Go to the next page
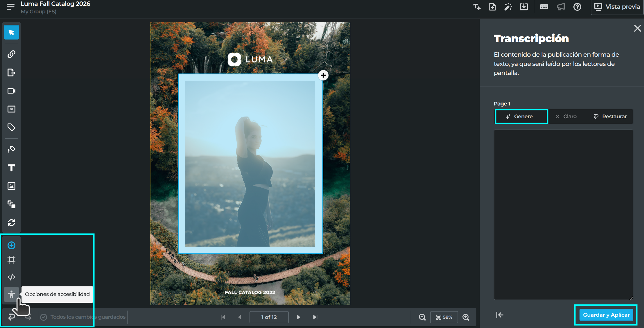The height and width of the screenshot is (328, 644). point(298,317)
